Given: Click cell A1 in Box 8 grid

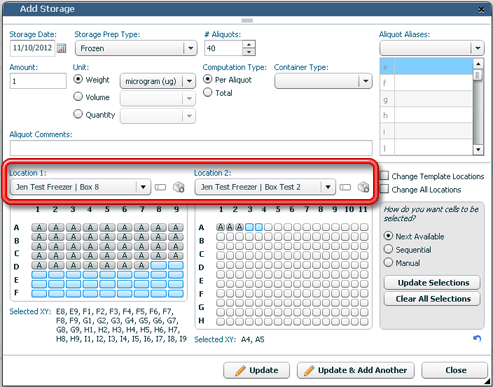Looking at the screenshot, I should click(x=39, y=228).
